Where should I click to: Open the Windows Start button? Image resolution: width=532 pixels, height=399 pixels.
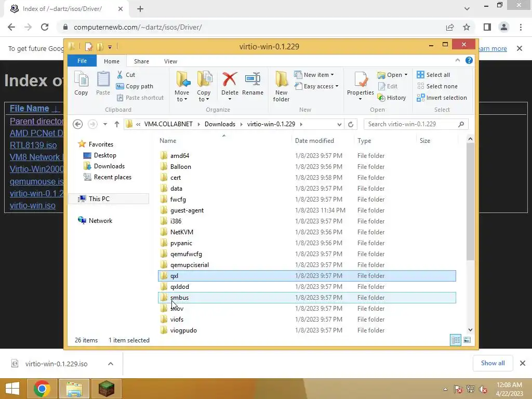(12, 389)
